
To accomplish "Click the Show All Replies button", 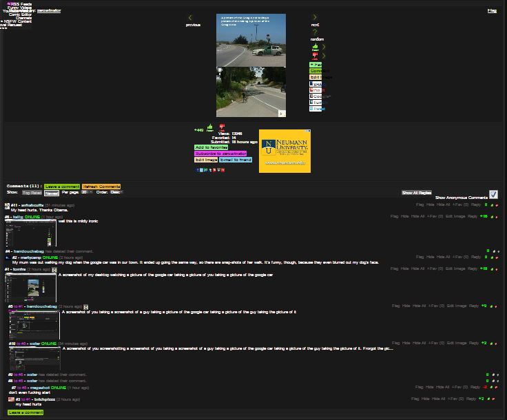I will (416, 193).
